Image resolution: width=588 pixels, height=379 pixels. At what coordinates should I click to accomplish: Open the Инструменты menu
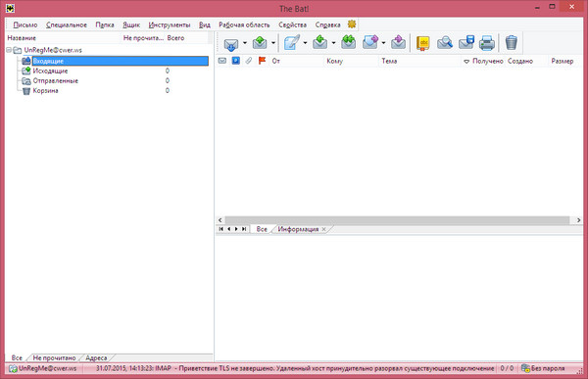pos(170,24)
